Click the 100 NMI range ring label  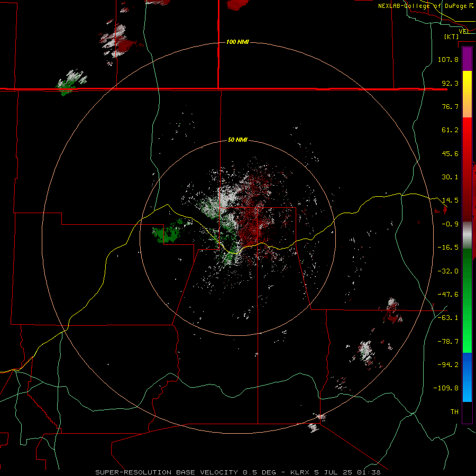click(237, 42)
